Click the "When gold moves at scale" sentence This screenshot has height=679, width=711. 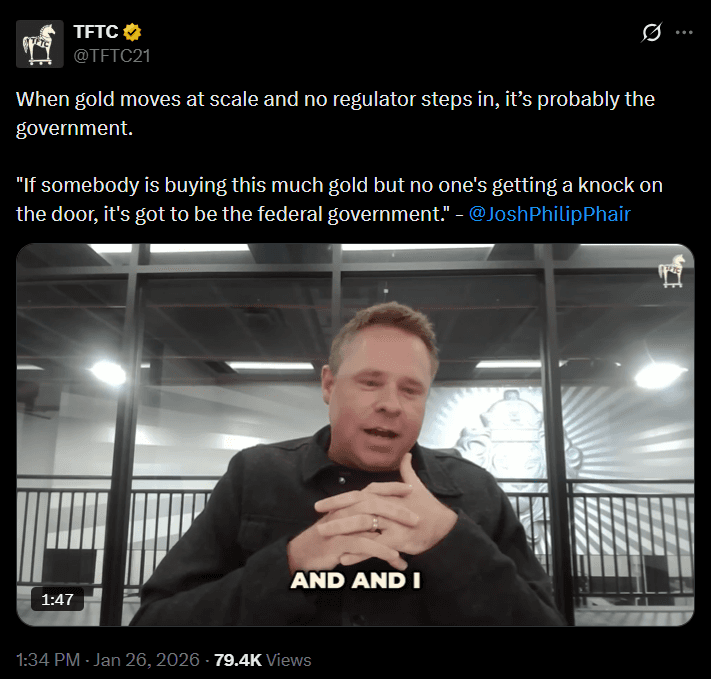(x=335, y=113)
